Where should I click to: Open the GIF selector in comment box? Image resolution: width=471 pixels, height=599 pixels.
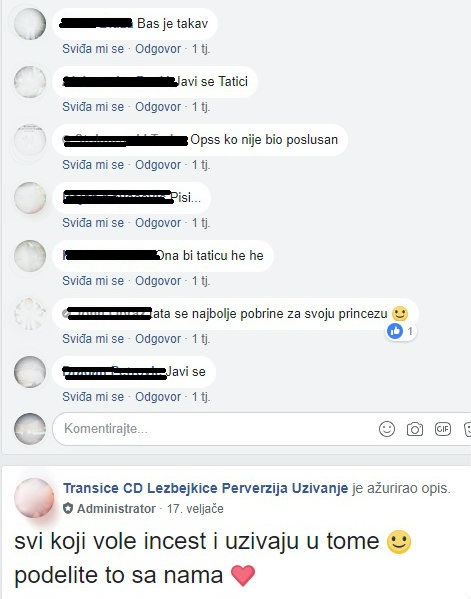coord(443,429)
